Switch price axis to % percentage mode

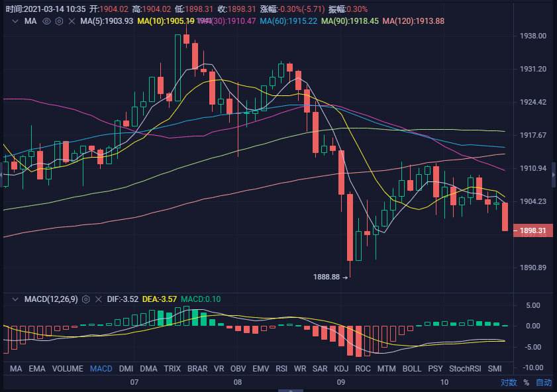[527, 383]
